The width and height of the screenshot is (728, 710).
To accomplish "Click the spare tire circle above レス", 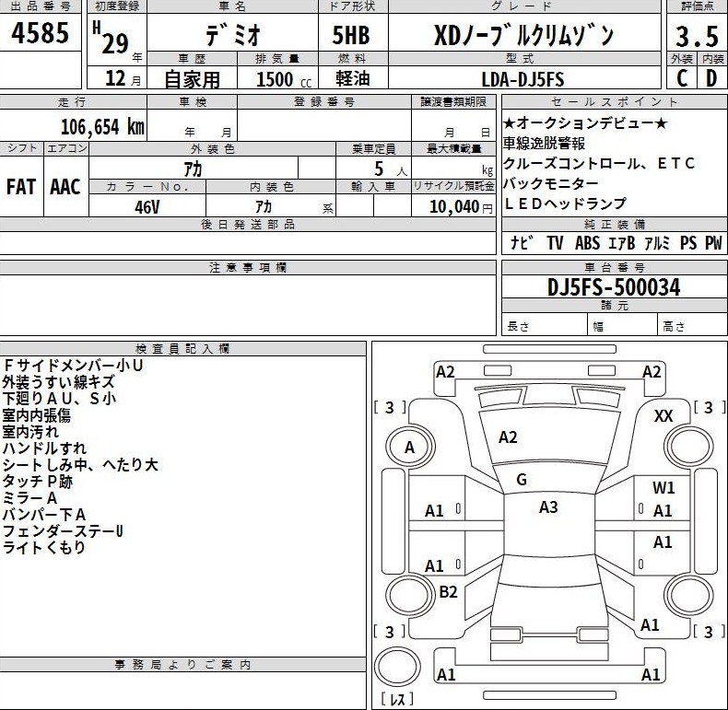I will (397, 667).
